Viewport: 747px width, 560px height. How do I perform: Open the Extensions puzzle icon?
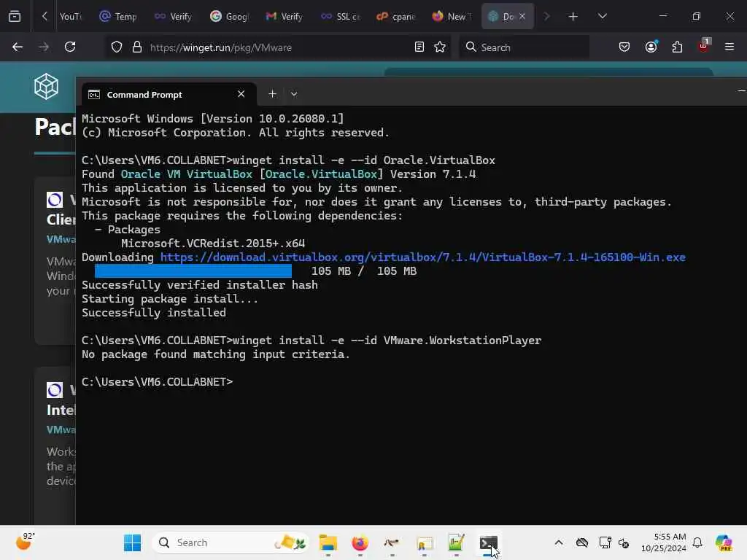677,47
